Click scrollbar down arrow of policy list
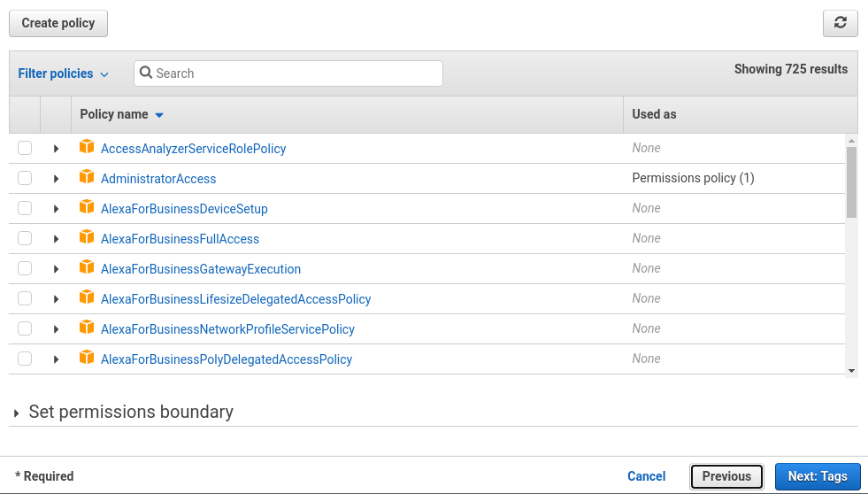Viewport: 868px width, 494px height. click(x=851, y=371)
